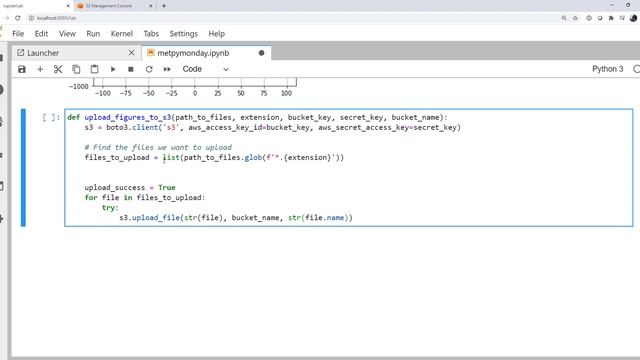Open the Kernel menu
This screenshot has height=360, width=640.
[x=122, y=34]
